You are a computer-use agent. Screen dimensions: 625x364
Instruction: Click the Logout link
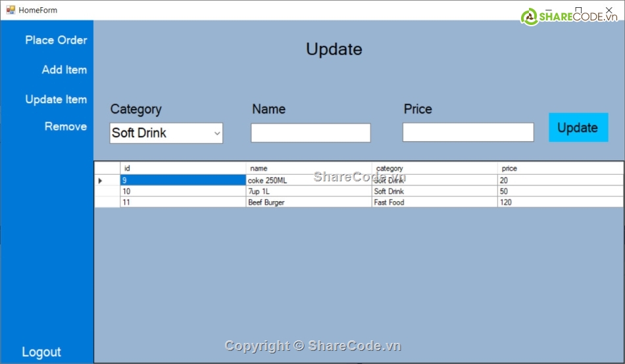[x=41, y=352]
